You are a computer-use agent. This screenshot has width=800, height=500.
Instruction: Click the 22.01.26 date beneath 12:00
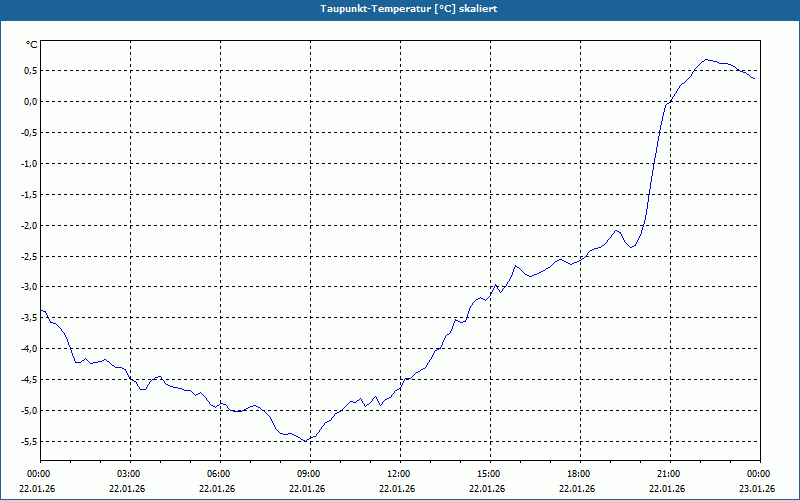click(x=397, y=489)
